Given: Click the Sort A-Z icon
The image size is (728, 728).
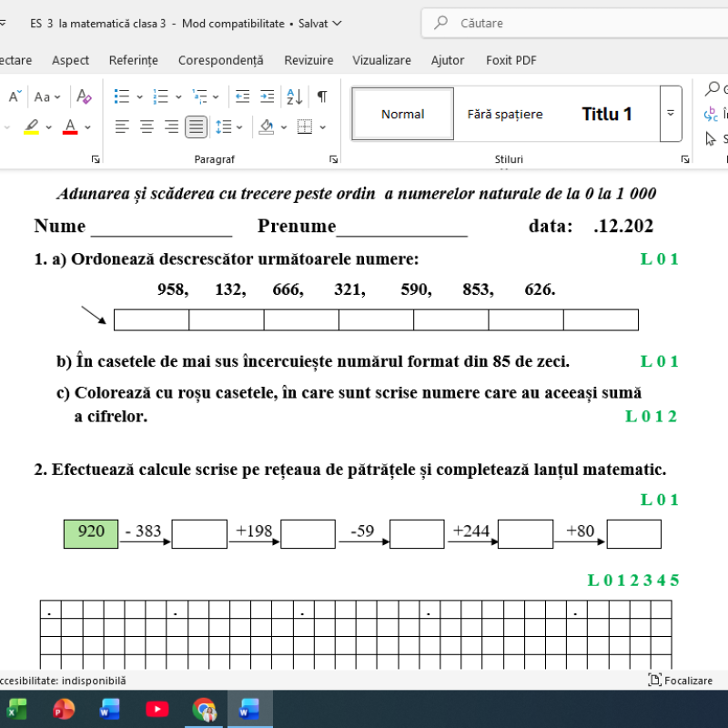Looking at the screenshot, I should coord(293,96).
